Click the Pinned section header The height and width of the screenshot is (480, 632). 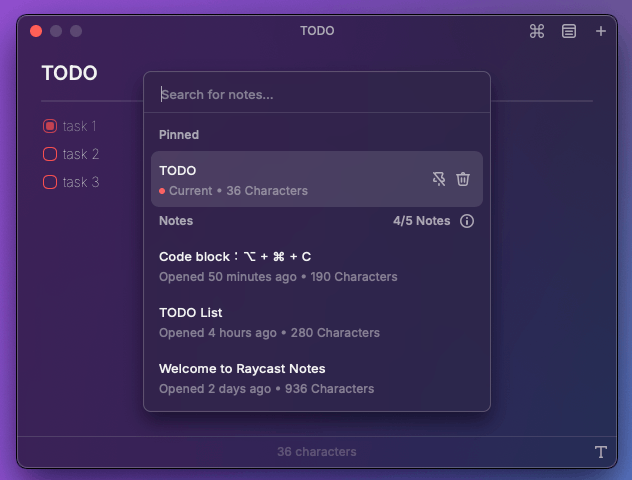(x=179, y=135)
